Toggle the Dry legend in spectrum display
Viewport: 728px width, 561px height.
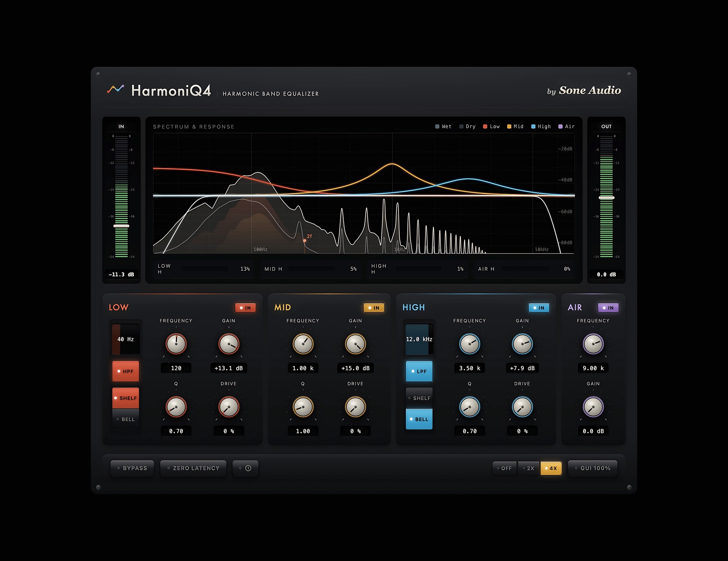coord(467,126)
